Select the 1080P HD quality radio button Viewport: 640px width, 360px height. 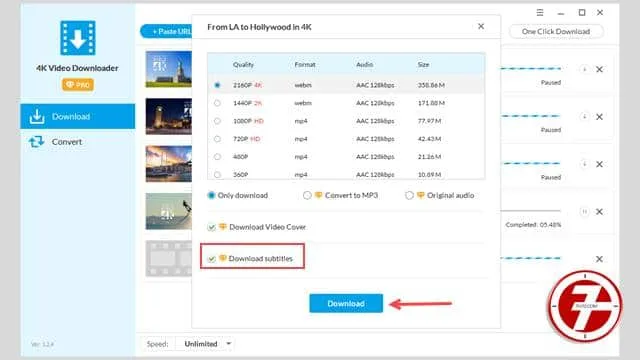[x=217, y=121]
